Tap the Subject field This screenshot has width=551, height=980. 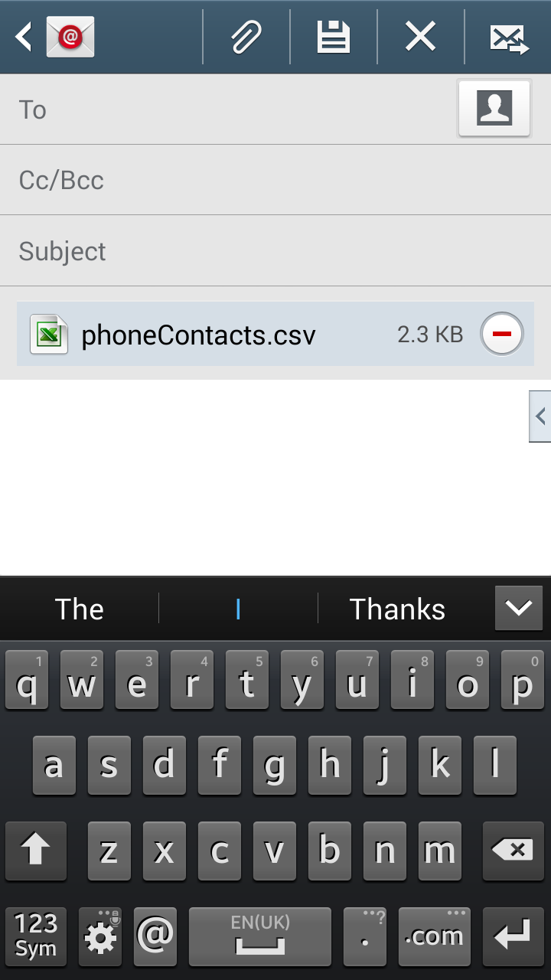(x=275, y=251)
